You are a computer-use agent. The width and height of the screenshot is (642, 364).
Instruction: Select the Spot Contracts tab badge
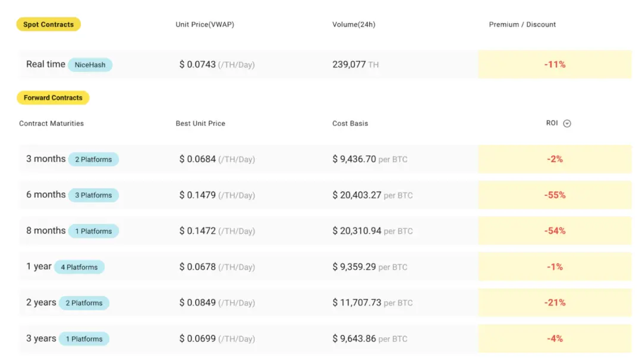tap(49, 24)
